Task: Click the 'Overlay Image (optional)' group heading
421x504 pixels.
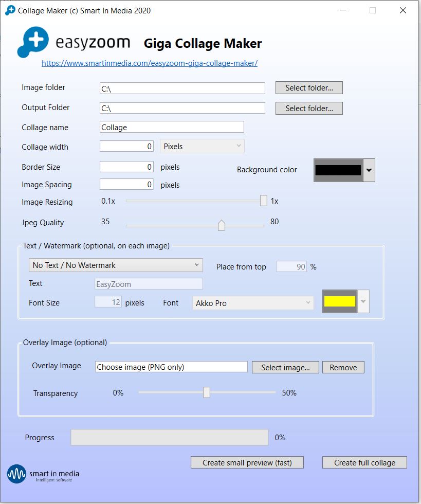Action: (x=65, y=343)
